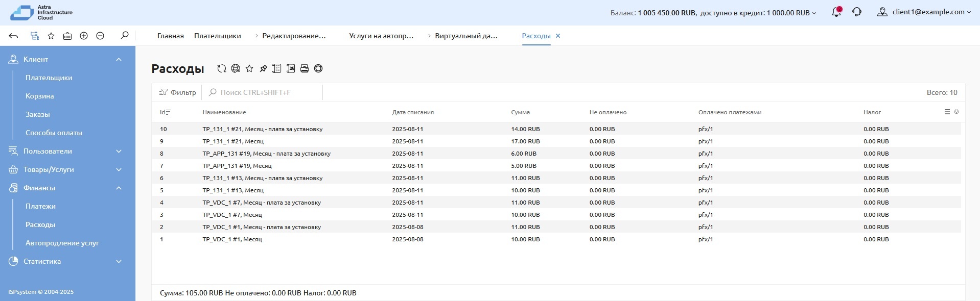Export list to Excel icon

[x=291, y=68]
